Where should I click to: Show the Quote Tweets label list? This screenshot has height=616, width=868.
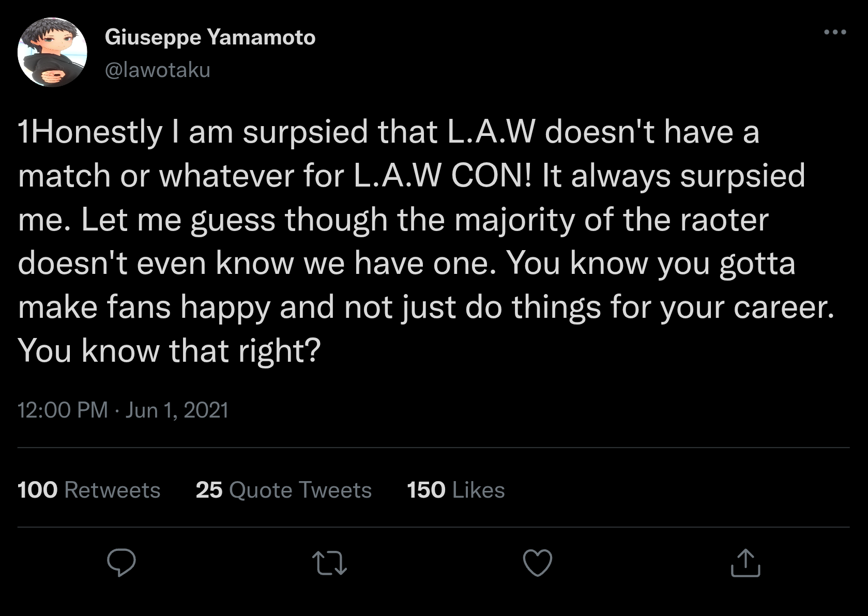tap(300, 490)
